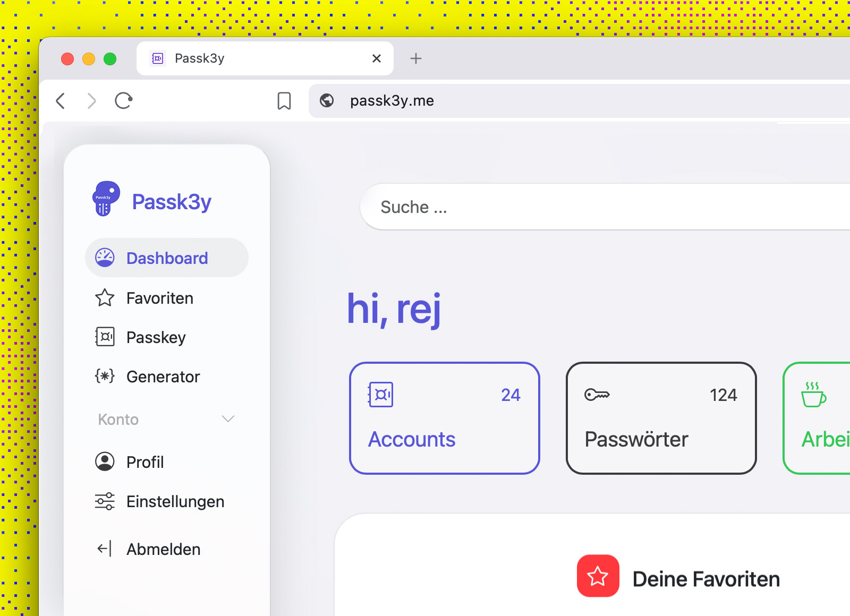This screenshot has height=616, width=850.
Task: Go to Passkey in the sidebar
Action: pos(167,337)
